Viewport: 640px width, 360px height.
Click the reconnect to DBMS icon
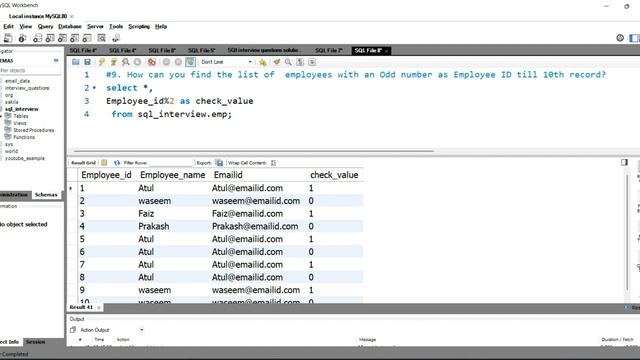tap(116, 38)
